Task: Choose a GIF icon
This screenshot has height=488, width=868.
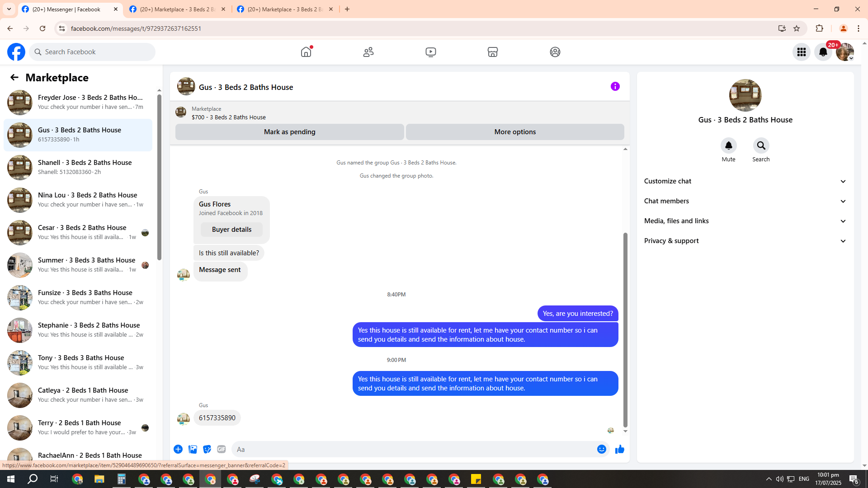Action: coord(222,449)
